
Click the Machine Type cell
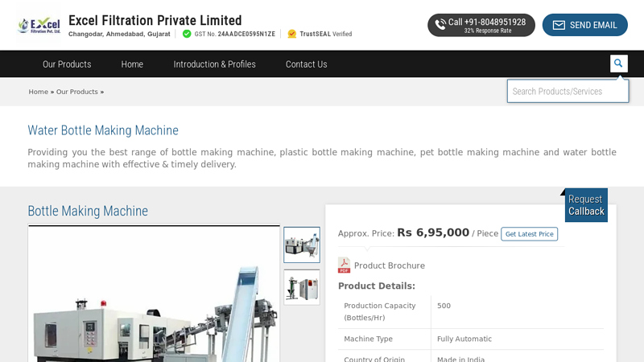click(x=385, y=339)
